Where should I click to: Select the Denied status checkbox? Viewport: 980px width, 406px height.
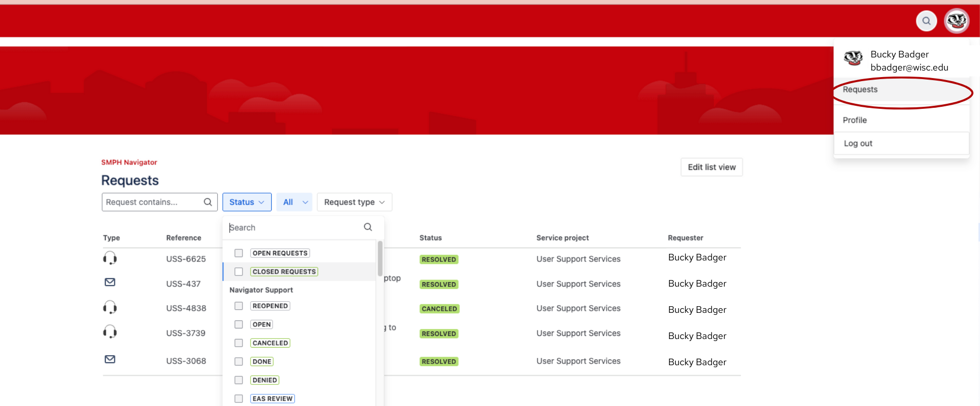point(239,380)
